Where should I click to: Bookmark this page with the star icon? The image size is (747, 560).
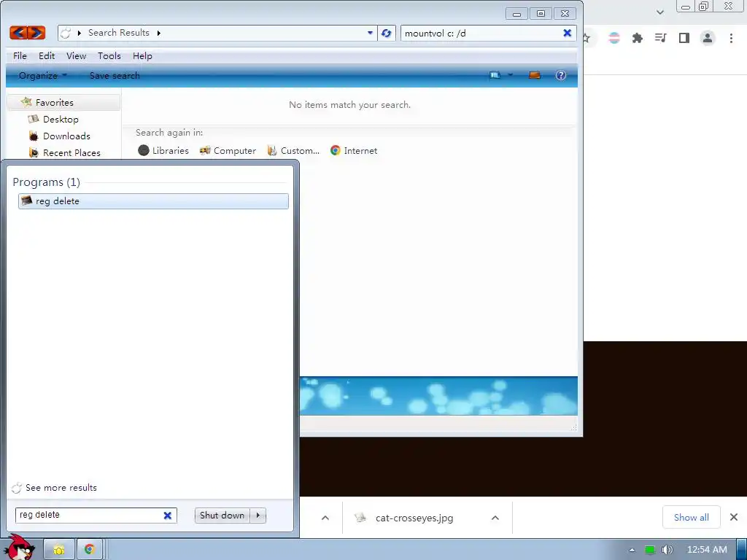pos(587,38)
